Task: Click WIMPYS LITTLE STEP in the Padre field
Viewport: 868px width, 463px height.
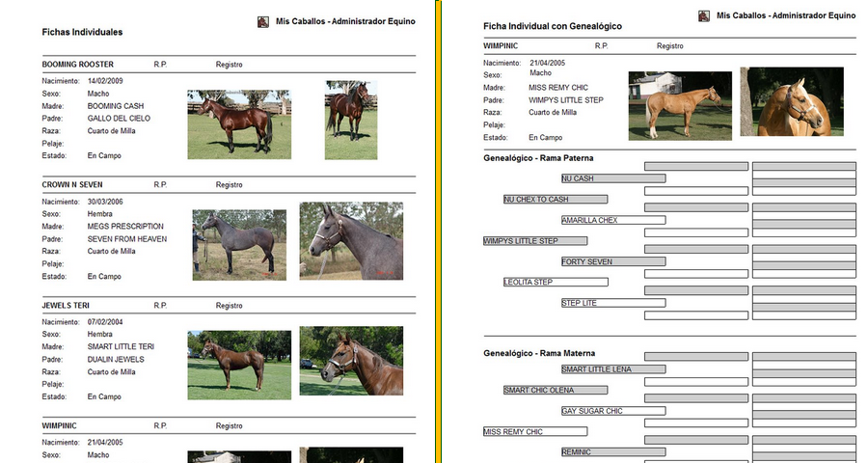Action: (566, 100)
